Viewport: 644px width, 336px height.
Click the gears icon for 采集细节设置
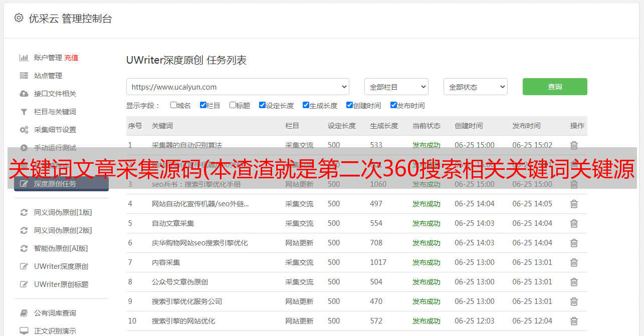[x=24, y=130]
